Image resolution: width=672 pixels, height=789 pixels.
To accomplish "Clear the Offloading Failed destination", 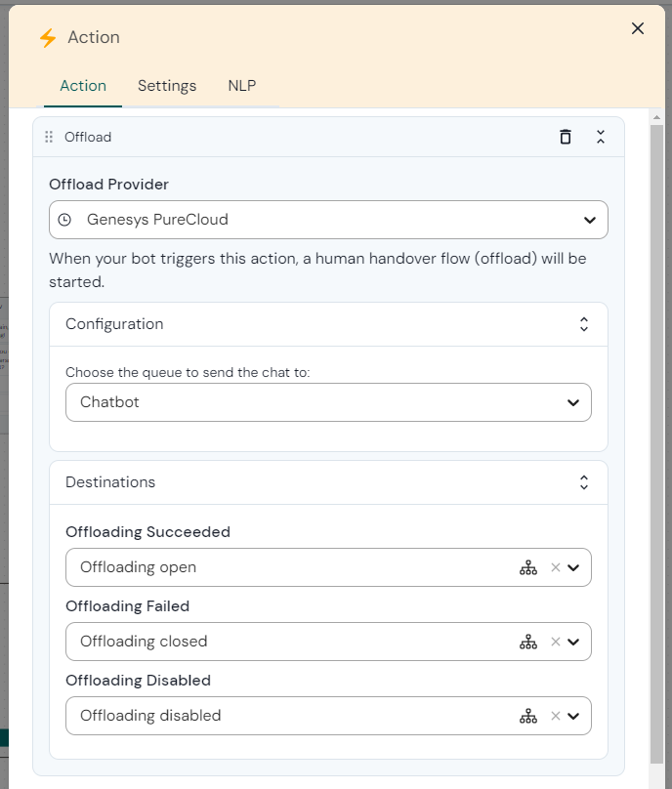I will (x=555, y=642).
